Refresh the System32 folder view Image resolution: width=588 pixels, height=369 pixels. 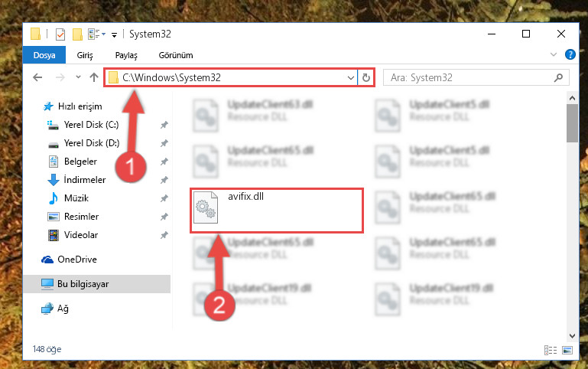(x=366, y=77)
